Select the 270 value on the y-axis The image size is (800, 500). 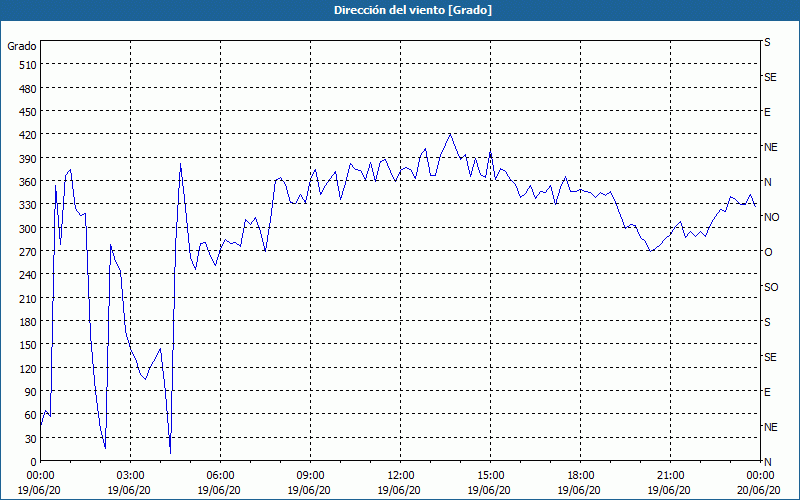tap(28, 252)
